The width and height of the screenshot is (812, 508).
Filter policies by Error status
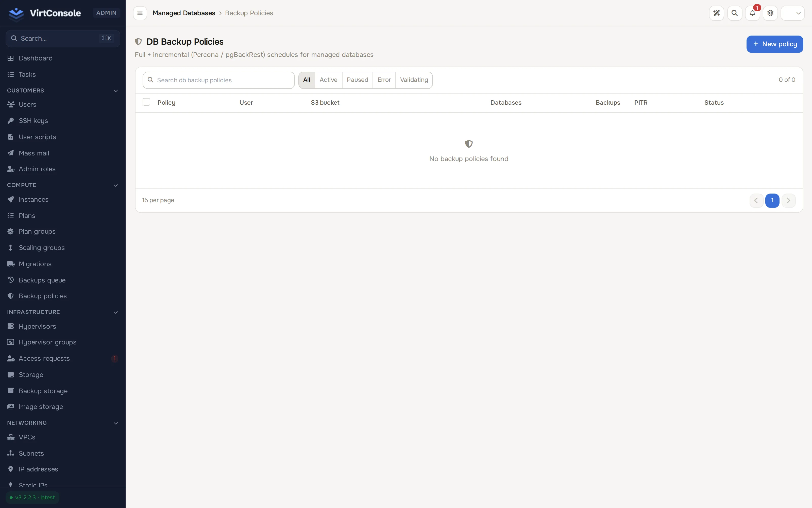point(384,80)
